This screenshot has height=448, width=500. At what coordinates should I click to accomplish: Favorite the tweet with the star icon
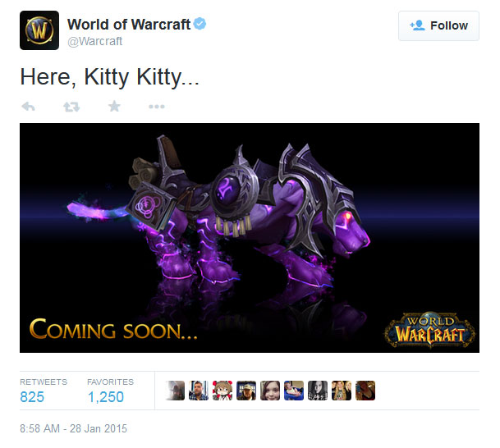pos(114,106)
